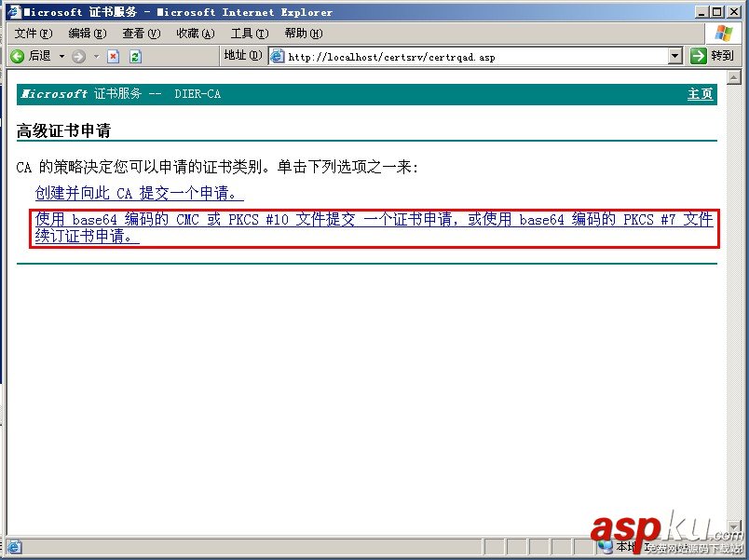Go to the 主页 home link

click(700, 94)
